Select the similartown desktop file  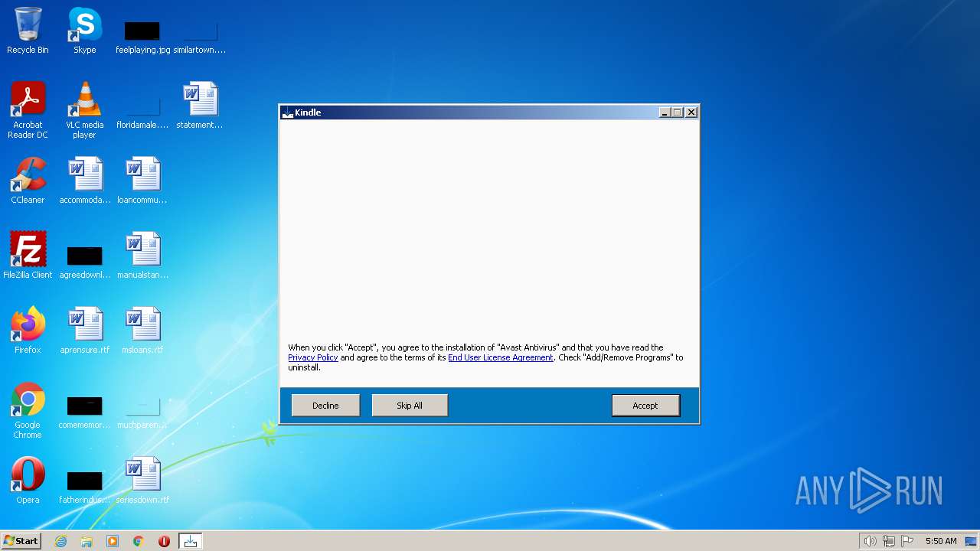[199, 37]
